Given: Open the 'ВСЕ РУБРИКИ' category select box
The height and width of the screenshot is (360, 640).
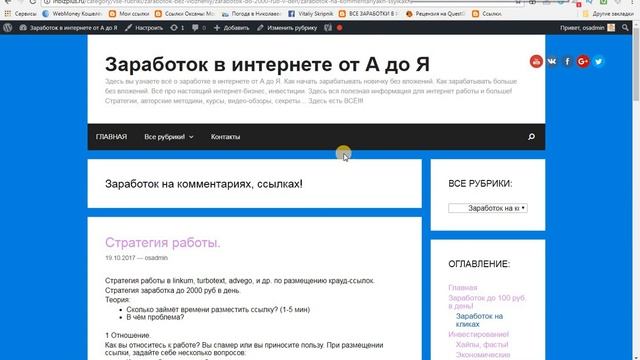Looking at the screenshot, I should [x=488, y=208].
